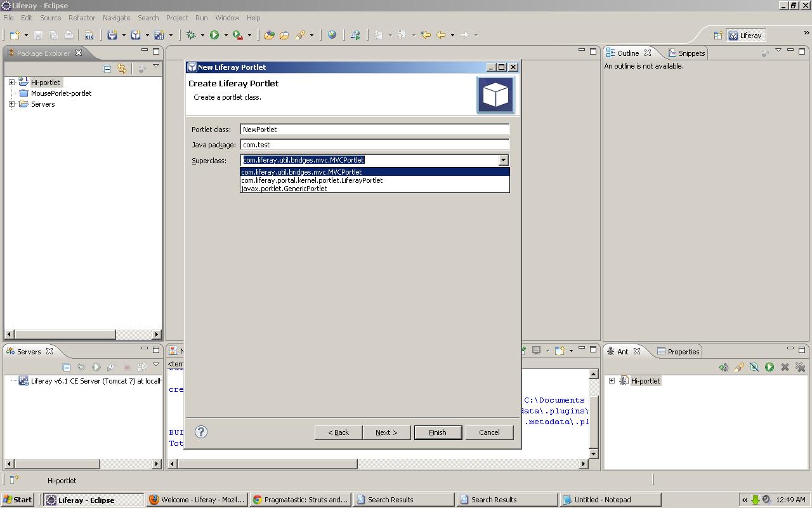This screenshot has height=508, width=812.
Task: Toggle hide internal targets in Ant view
Action: tap(754, 367)
